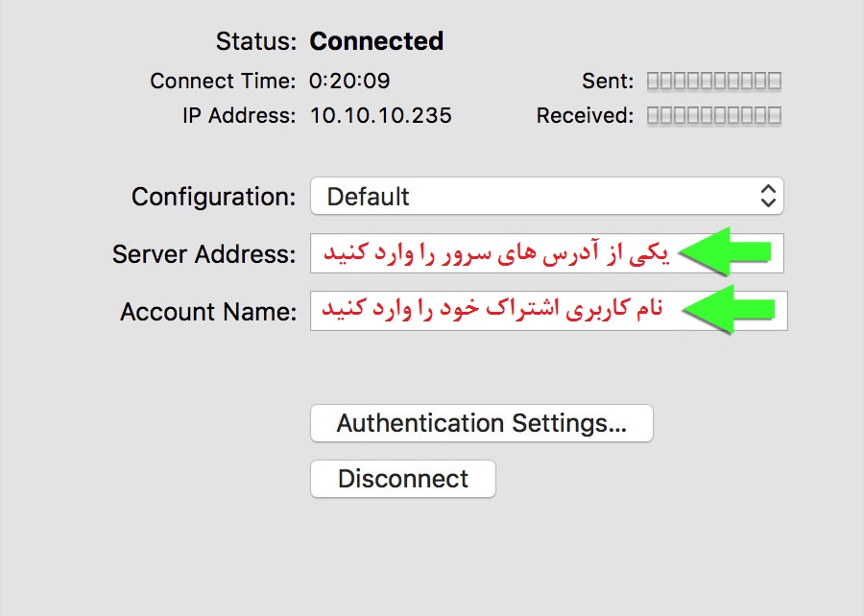This screenshot has height=616, width=864.
Task: Click the "Sent:" label
Action: (x=608, y=81)
